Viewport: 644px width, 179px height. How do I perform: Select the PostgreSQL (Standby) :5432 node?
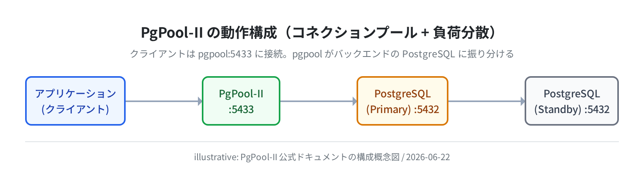[x=572, y=101]
